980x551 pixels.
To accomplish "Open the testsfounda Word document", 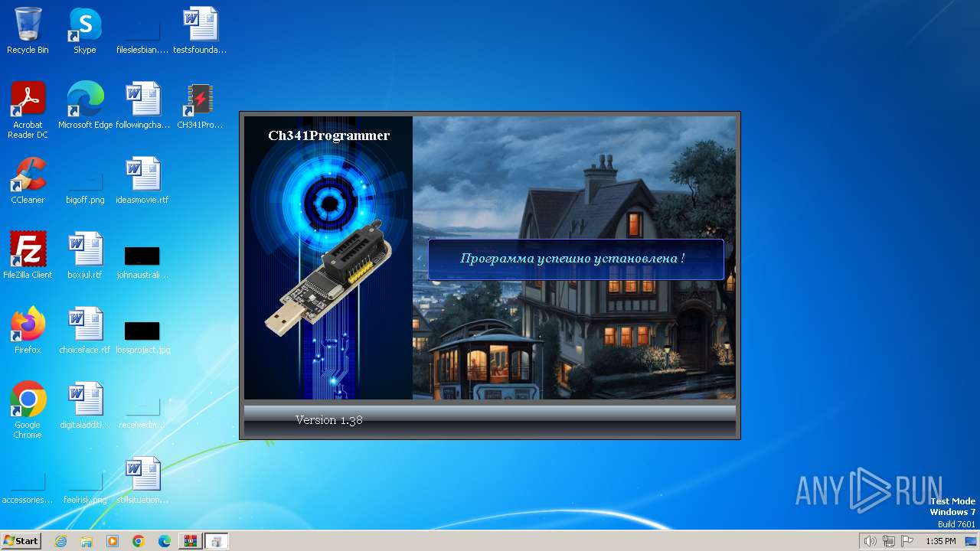I will [x=200, y=31].
